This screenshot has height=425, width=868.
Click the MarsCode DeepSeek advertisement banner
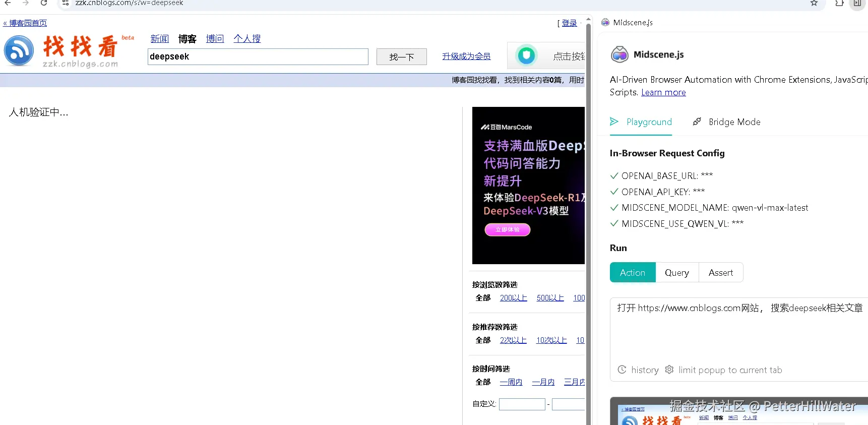point(528,186)
